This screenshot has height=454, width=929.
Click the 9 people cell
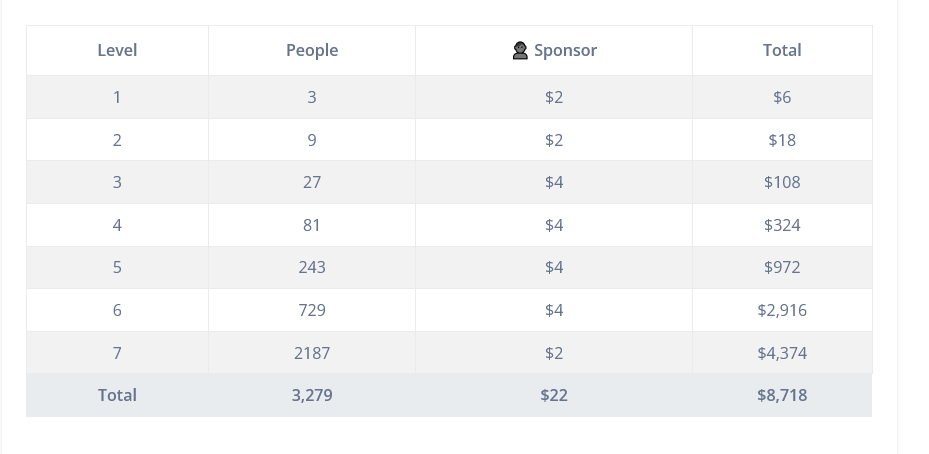pos(312,140)
